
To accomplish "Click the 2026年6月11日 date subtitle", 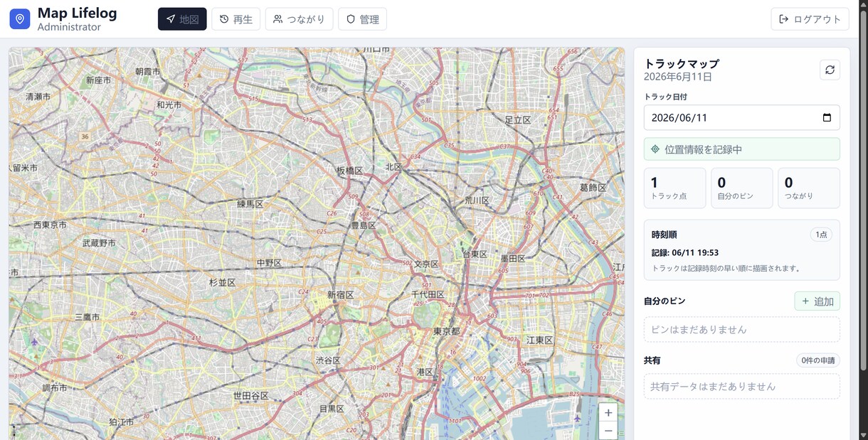I will 678,77.
